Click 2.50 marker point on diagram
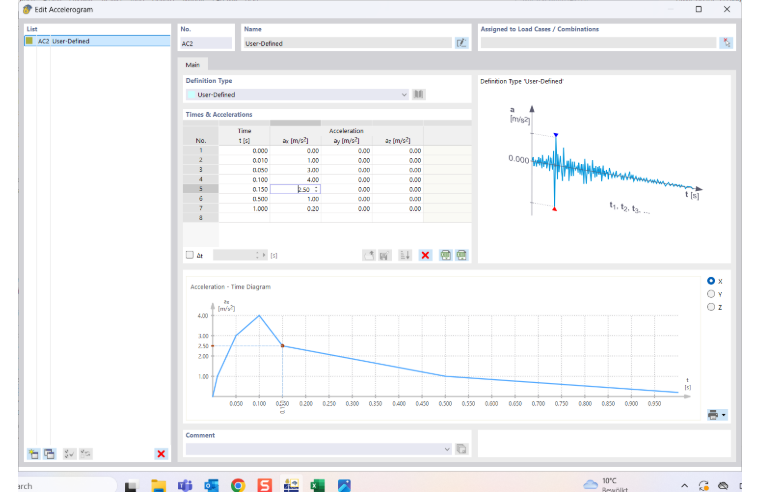 point(283,346)
